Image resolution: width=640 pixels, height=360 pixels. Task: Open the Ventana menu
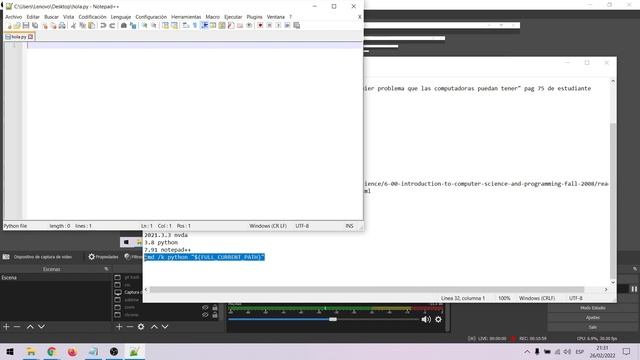pos(276,17)
